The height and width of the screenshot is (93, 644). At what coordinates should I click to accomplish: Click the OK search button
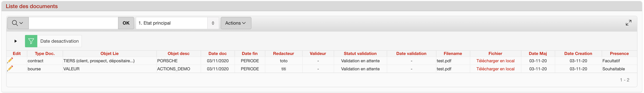point(126,23)
